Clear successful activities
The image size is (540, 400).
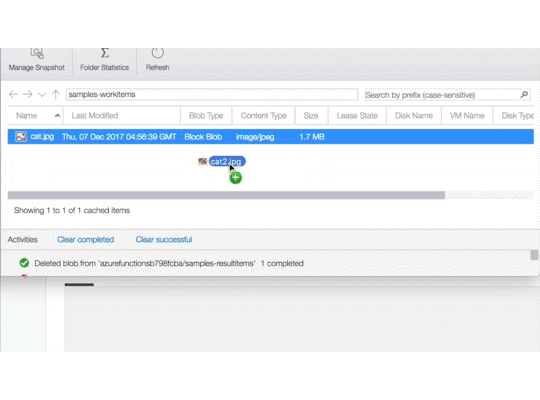coord(164,239)
